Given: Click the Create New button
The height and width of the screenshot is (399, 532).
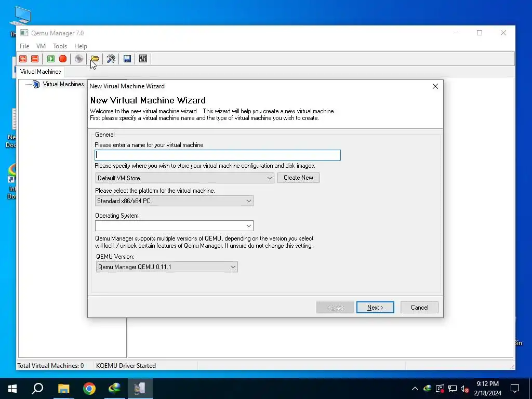Looking at the screenshot, I should (298, 178).
